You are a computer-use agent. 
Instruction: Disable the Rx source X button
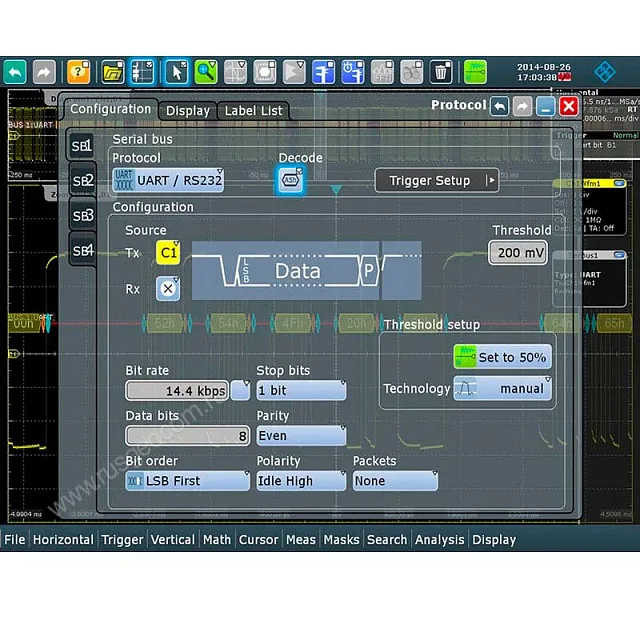[168, 289]
